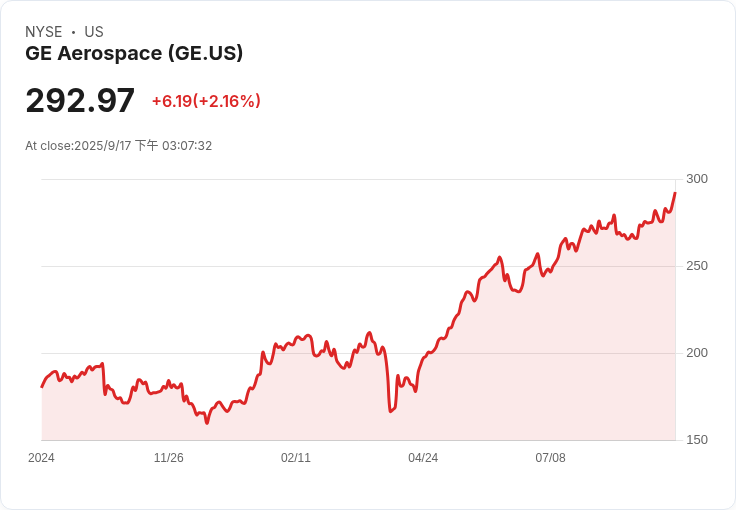Click the 2024 x-axis date label

pos(41,458)
